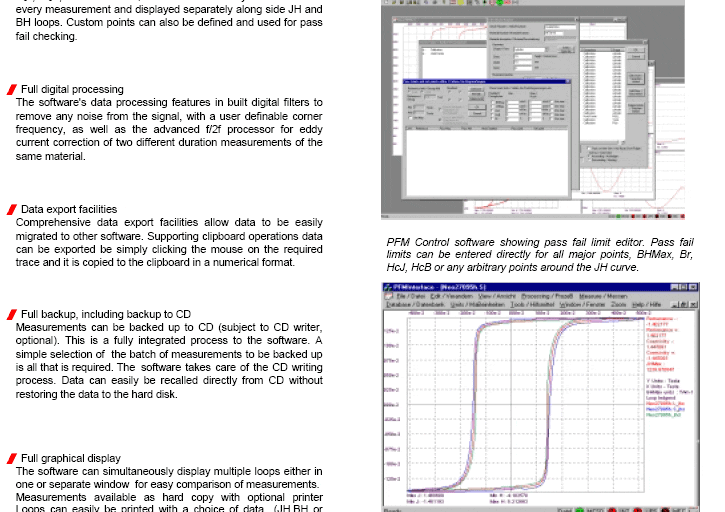Select the Ascending radio option

[590, 156]
